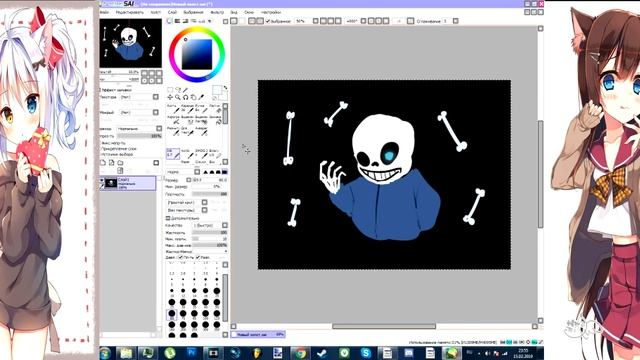Select the sharpest brush edge shape
Viewport: 640px width, 360px height.
(x=205, y=172)
